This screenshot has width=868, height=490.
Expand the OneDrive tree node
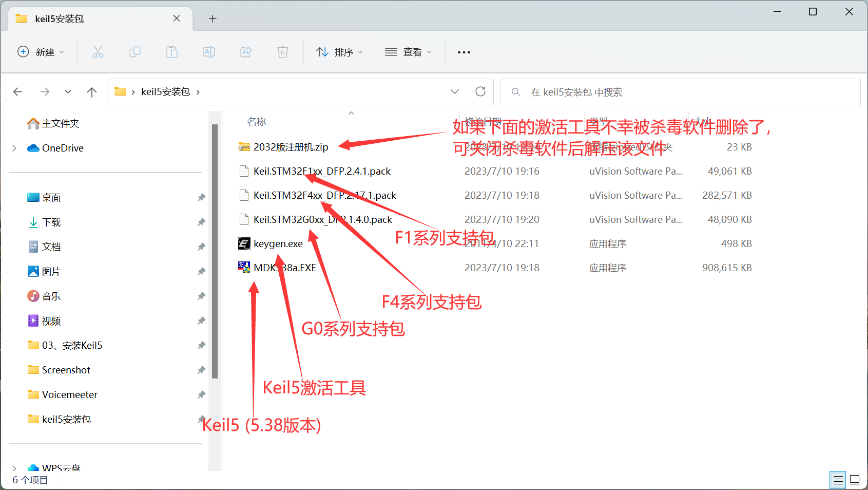14,148
